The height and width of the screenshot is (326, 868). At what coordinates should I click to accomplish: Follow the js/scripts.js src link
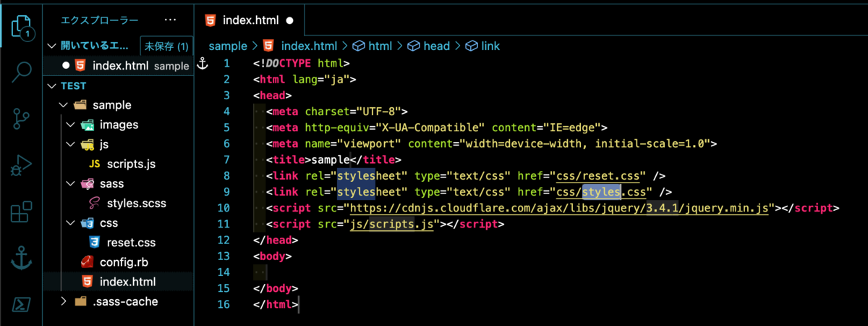pos(391,224)
